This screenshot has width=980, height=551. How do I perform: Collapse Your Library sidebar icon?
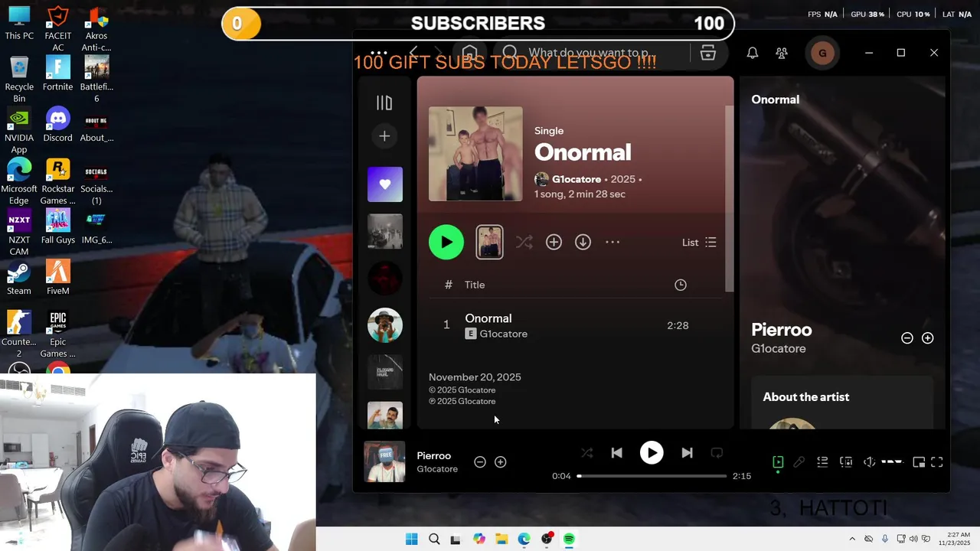[384, 103]
